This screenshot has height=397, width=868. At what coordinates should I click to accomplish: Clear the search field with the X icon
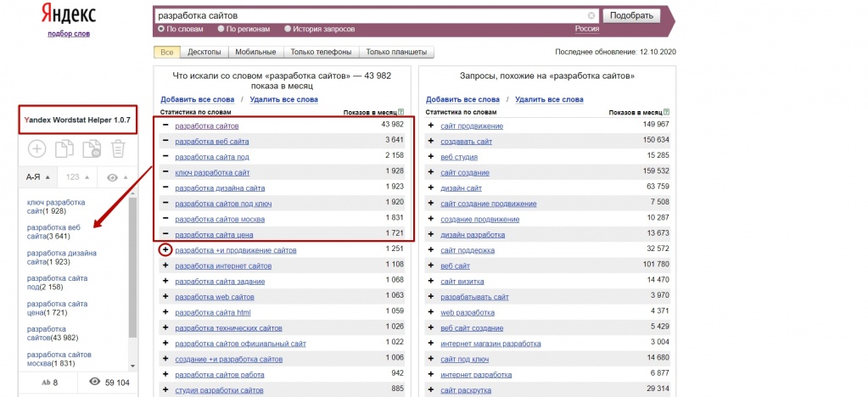(591, 15)
